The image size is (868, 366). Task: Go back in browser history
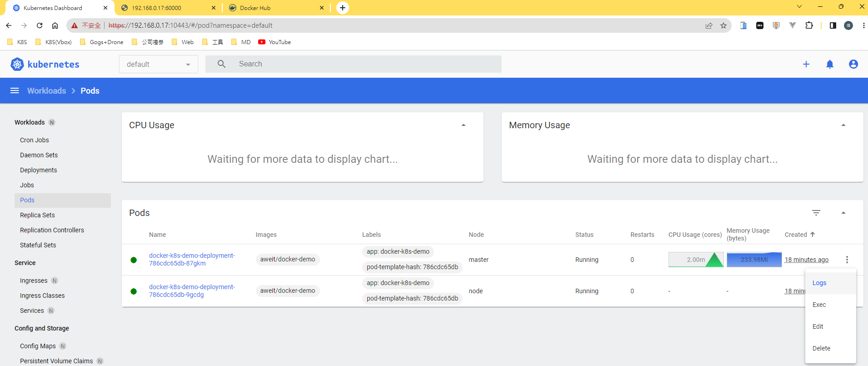(9, 25)
